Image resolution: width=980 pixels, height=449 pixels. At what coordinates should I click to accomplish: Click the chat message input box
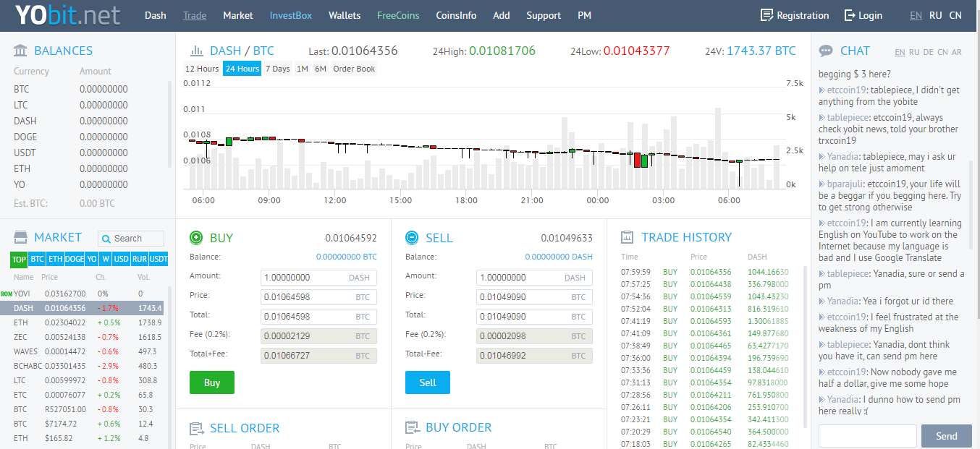[868, 436]
